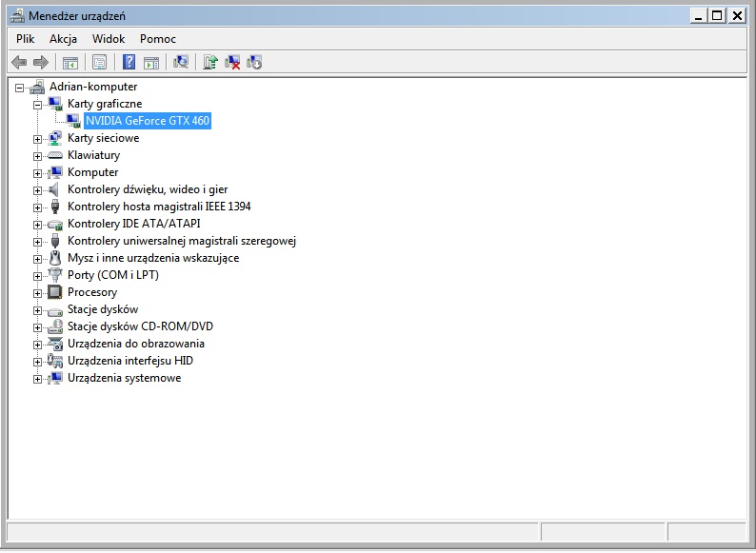Image resolution: width=756 pixels, height=553 pixels.
Task: Collapse the Adrian-komputer root node
Action: pyautogui.click(x=19, y=88)
